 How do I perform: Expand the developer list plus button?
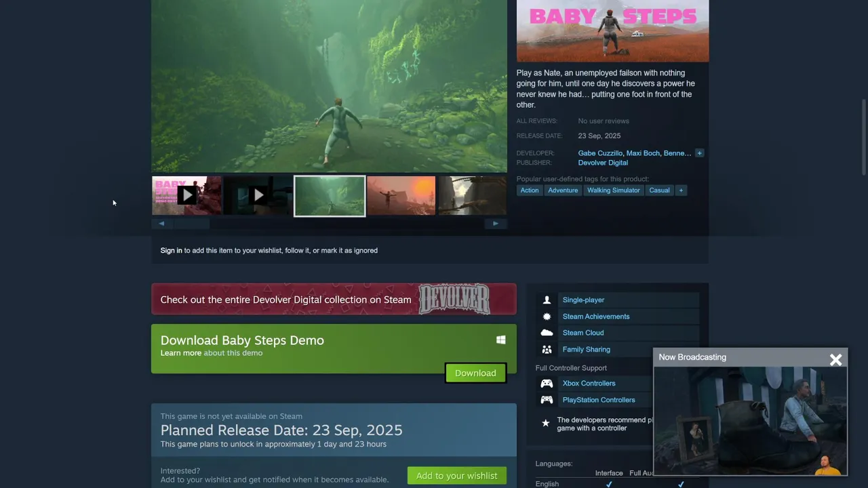tap(699, 153)
